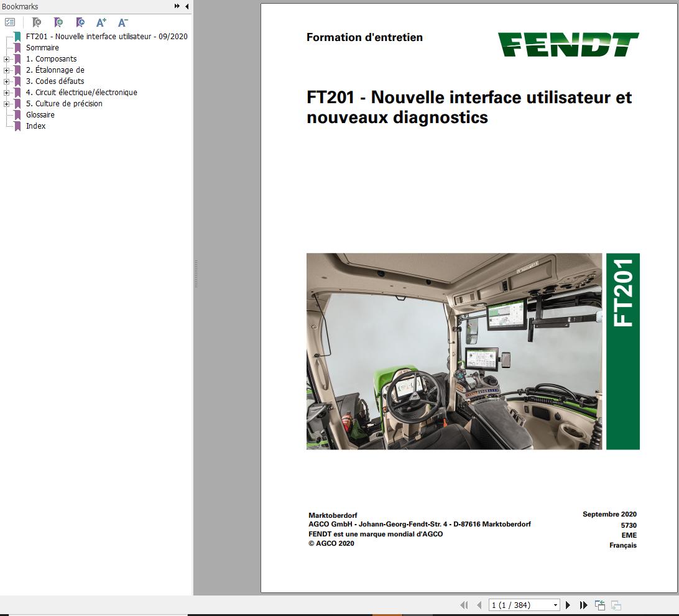Viewport: 679px width, 616px height.
Task: Click the bookmark icon beside Index
Action: [17, 126]
